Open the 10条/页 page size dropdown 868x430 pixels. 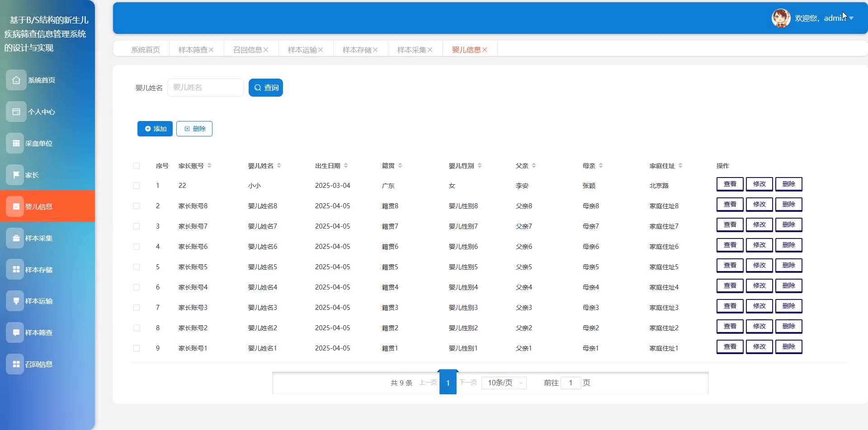pyautogui.click(x=504, y=383)
